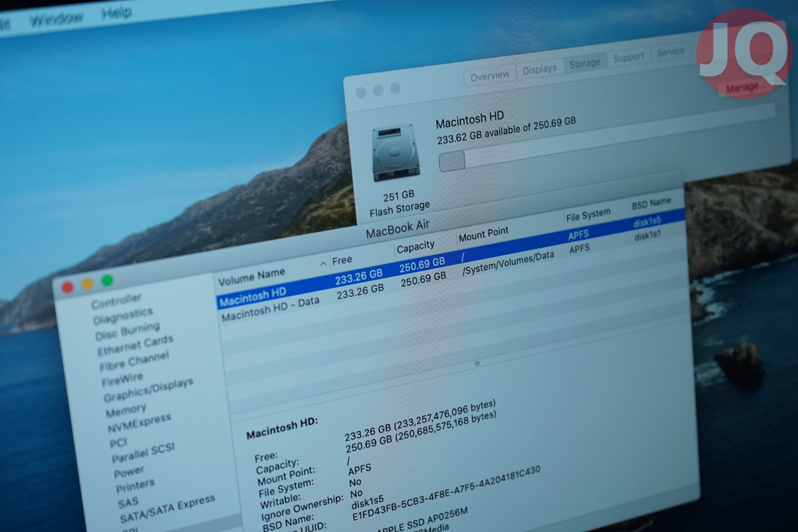Select the Macintosh HD - Data volume row

452,274
